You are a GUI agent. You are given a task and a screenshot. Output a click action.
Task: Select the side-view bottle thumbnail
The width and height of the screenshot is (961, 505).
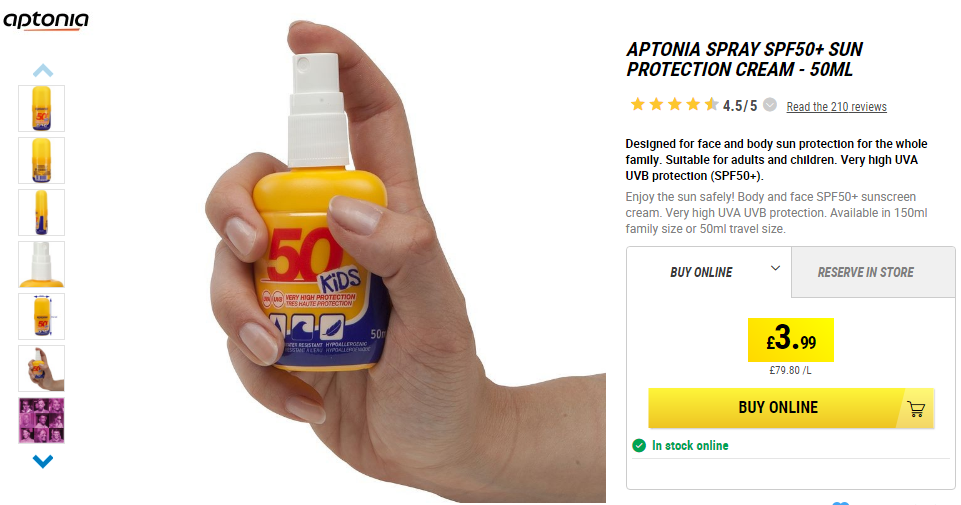[x=41, y=213]
